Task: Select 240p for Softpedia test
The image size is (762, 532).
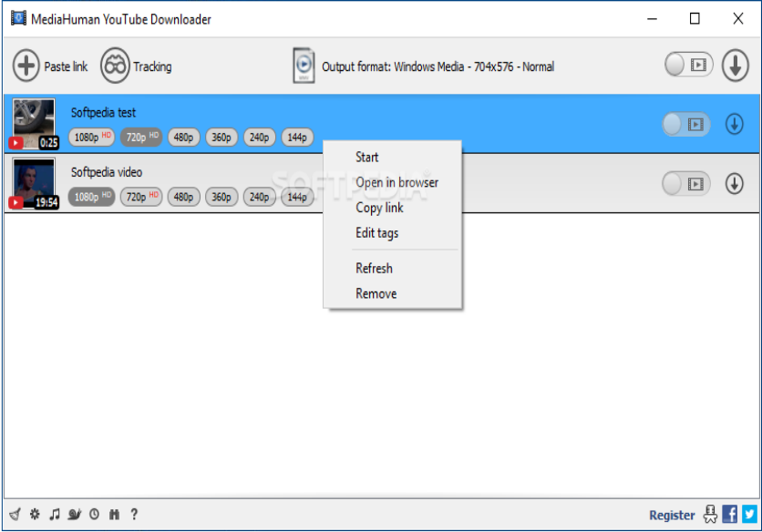Action: coord(260,138)
